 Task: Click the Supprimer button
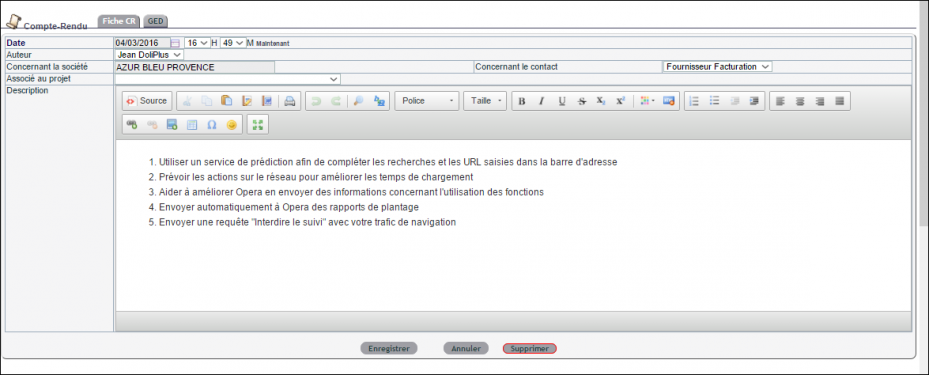click(530, 348)
